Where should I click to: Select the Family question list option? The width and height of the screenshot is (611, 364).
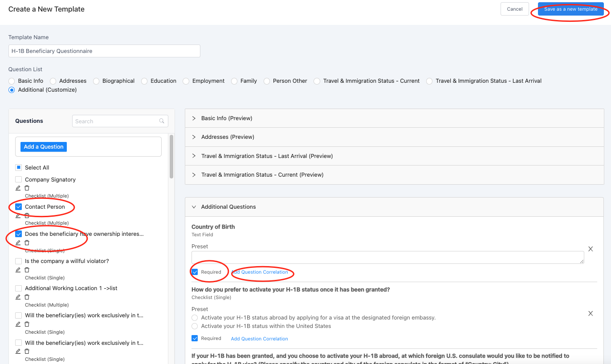pyautogui.click(x=234, y=81)
